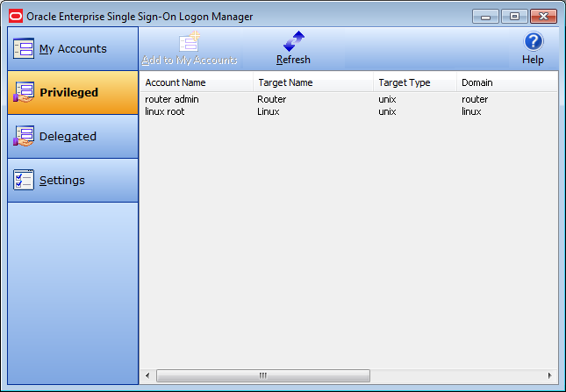
Task: Sort by Account Name column header
Action: pyautogui.click(x=196, y=82)
